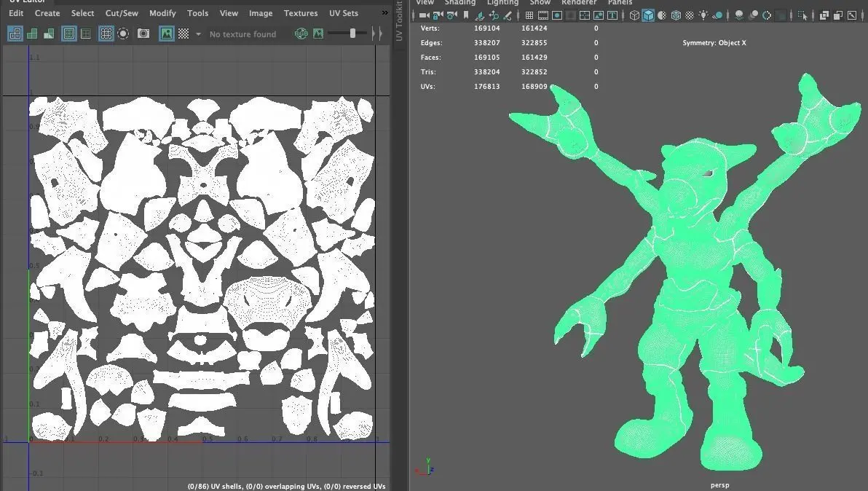Open the Create menu
The width and height of the screenshot is (868, 491).
coord(47,12)
